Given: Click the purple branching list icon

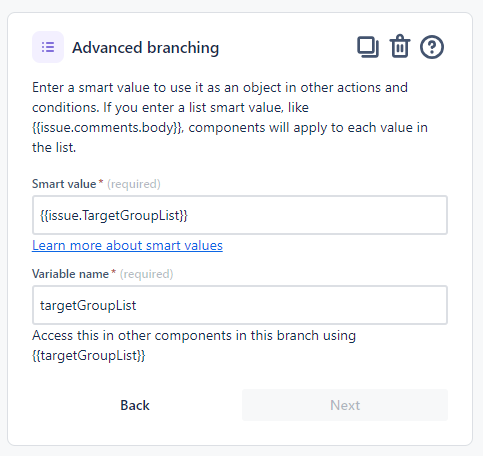Looking at the screenshot, I should (48, 47).
